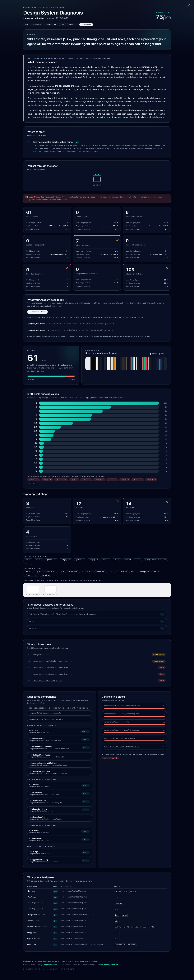Click the 'Geist' typeface declaration row
The image size is (194, 980).
97,621
